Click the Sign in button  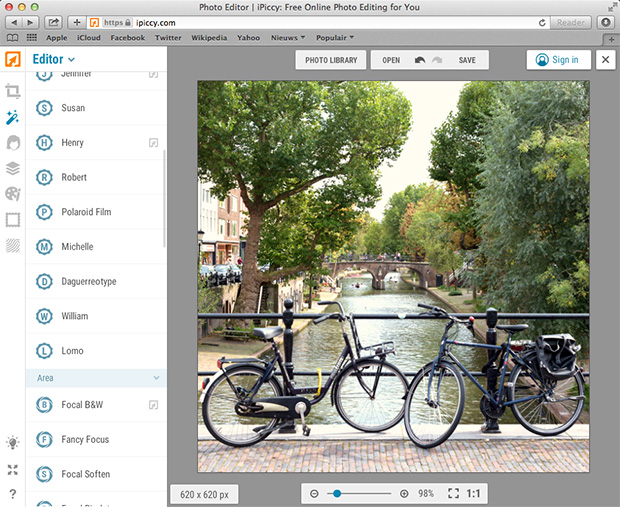pyautogui.click(x=558, y=60)
